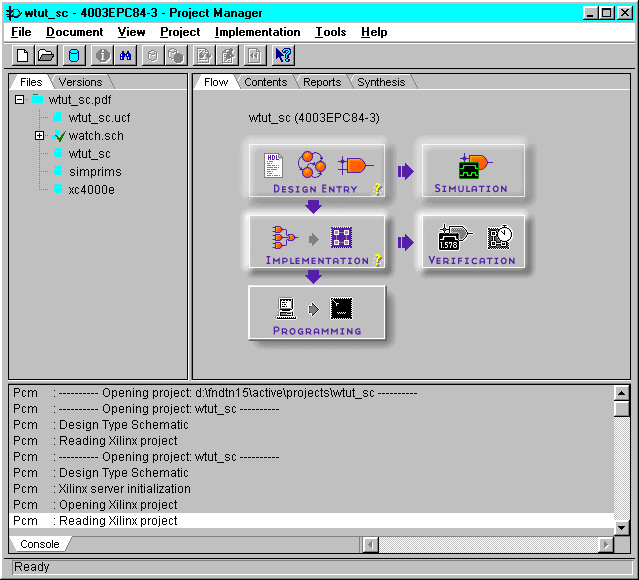The width and height of the screenshot is (639, 580).
Task: Open the timing analyzer stopwatch icon
Action: (500, 237)
